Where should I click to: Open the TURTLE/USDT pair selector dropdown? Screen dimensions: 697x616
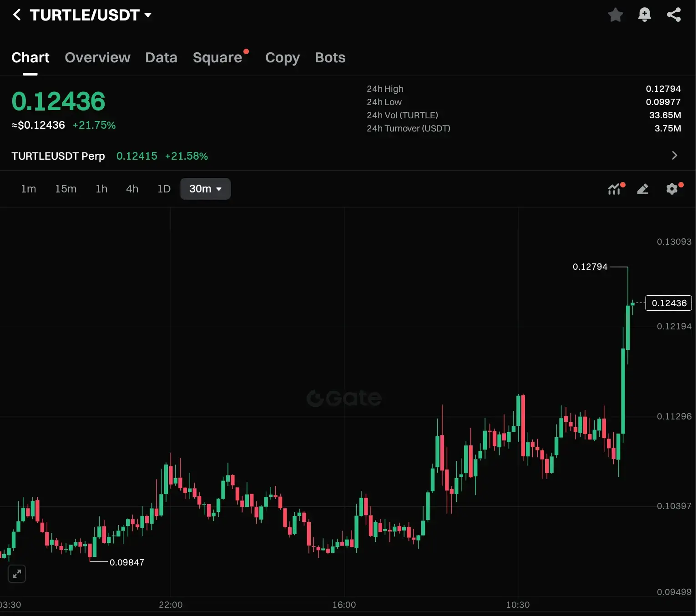tap(91, 15)
